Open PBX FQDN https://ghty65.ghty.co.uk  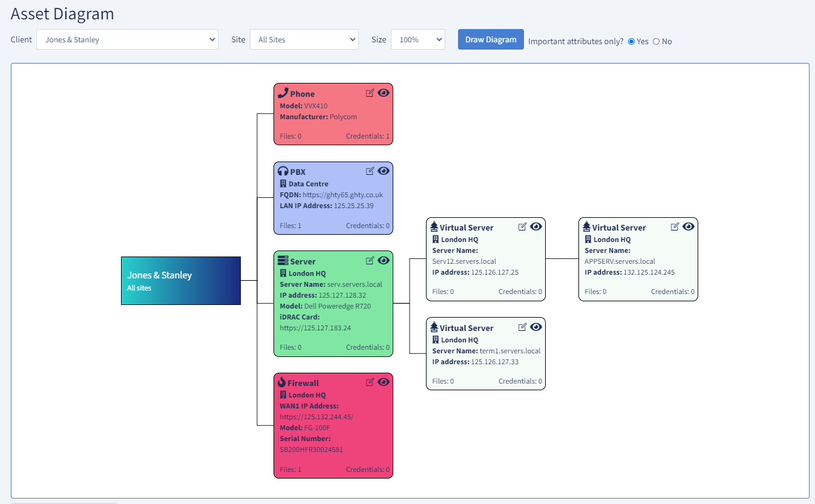342,195
